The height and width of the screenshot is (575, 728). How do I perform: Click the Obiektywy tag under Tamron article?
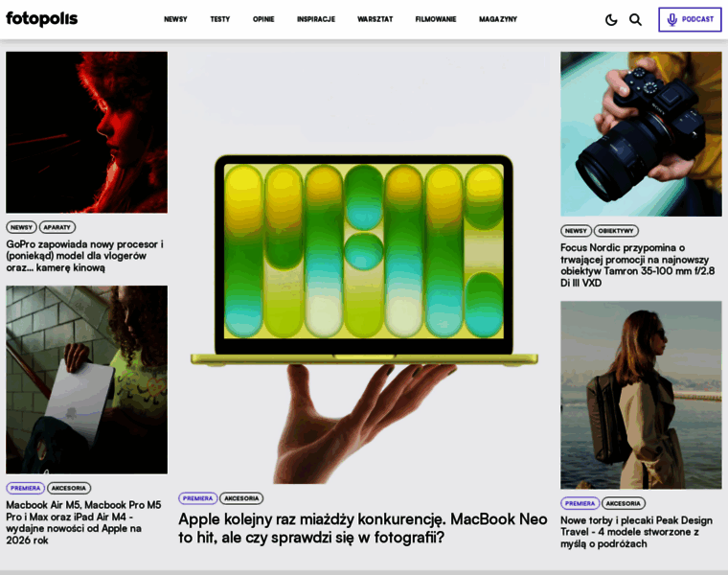click(616, 231)
